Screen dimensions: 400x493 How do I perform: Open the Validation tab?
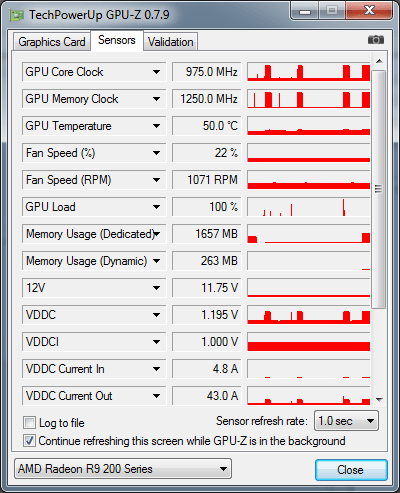171,42
